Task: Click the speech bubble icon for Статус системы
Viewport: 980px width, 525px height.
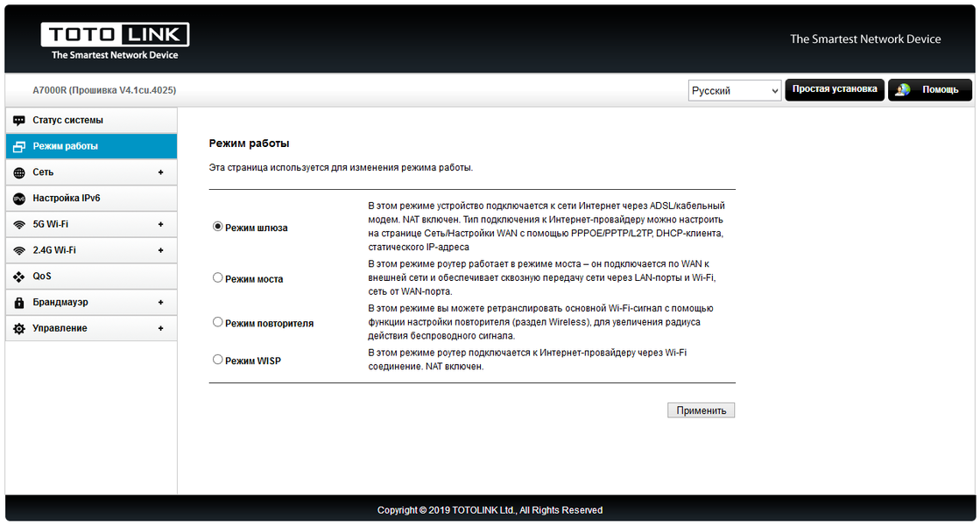Action: [19, 121]
